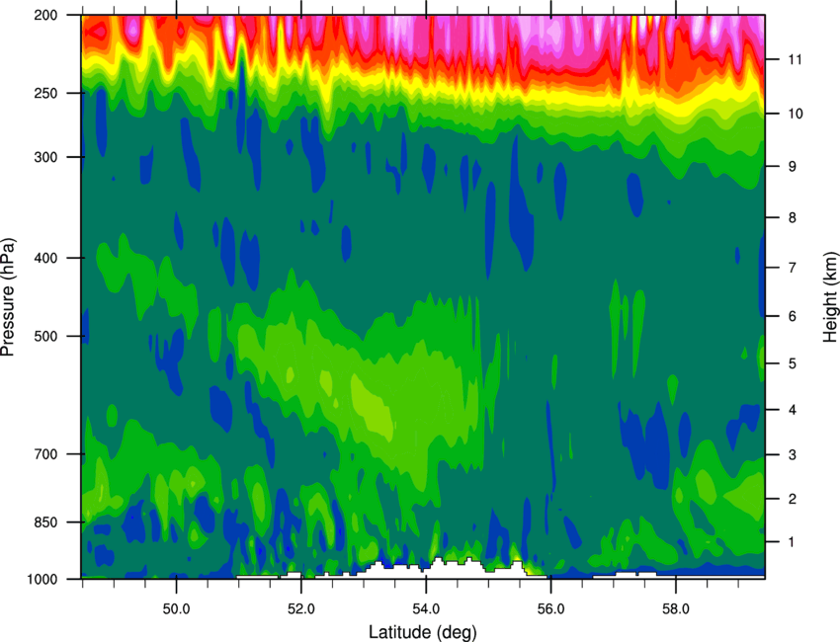The height and width of the screenshot is (642, 840).
Task: Click the Latitude (deg) axis title
Action: (x=423, y=632)
